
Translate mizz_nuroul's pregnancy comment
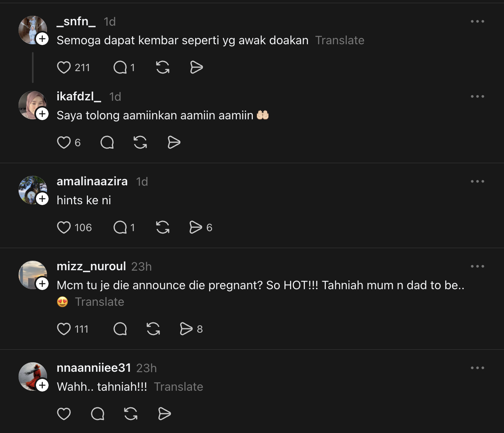[100, 302]
